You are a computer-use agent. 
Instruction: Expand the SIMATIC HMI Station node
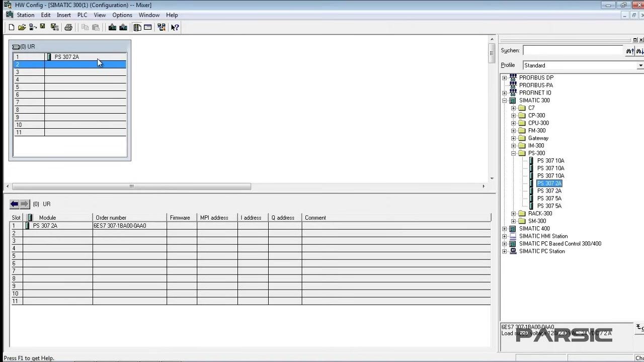[x=505, y=236]
